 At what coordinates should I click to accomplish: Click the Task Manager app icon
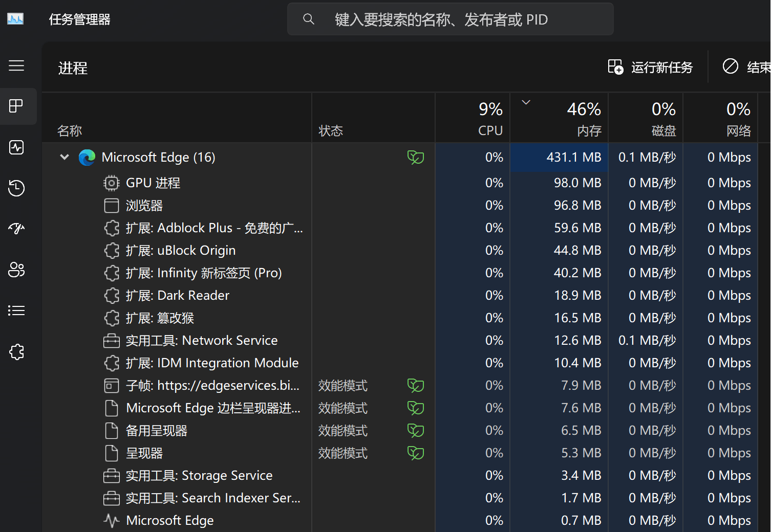(15, 19)
